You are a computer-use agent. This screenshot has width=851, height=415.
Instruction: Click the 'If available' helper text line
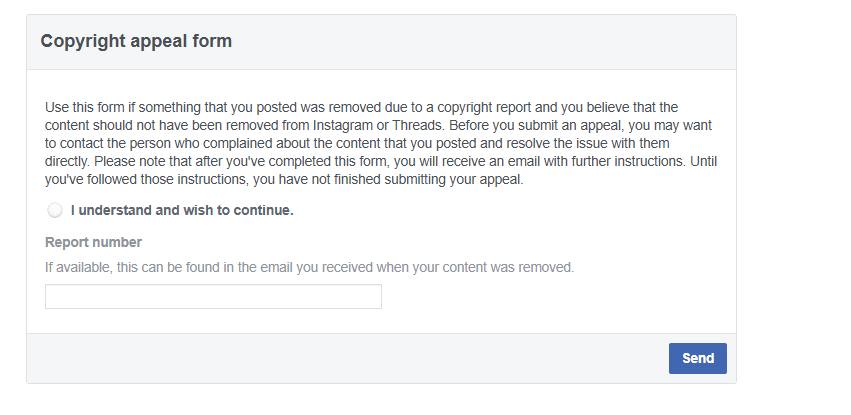309,267
